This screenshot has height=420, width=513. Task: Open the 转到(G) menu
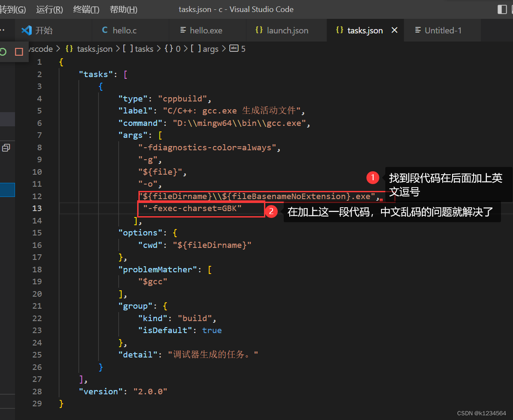pos(12,9)
